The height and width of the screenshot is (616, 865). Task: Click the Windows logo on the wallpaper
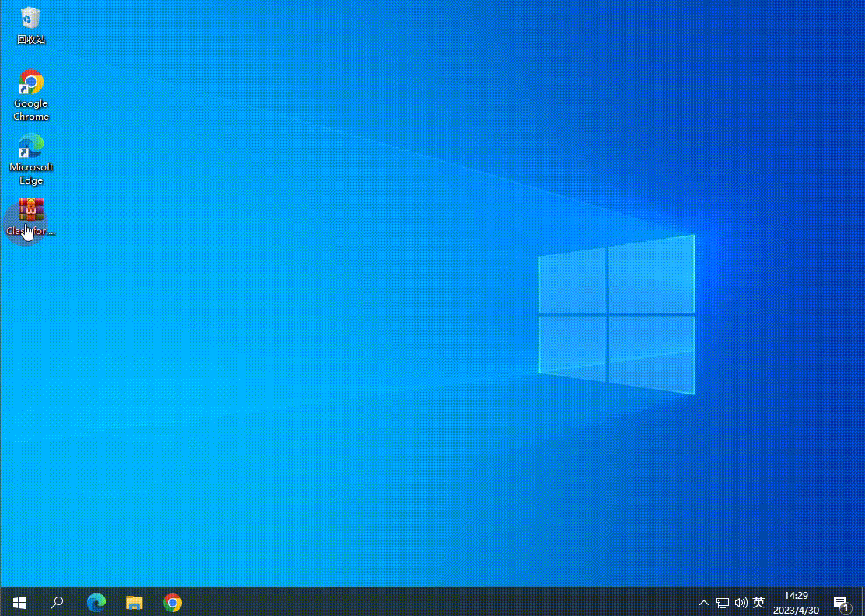(x=616, y=313)
